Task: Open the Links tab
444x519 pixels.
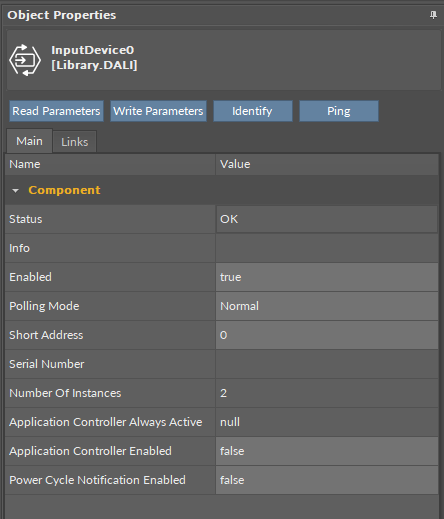Action: click(75, 142)
